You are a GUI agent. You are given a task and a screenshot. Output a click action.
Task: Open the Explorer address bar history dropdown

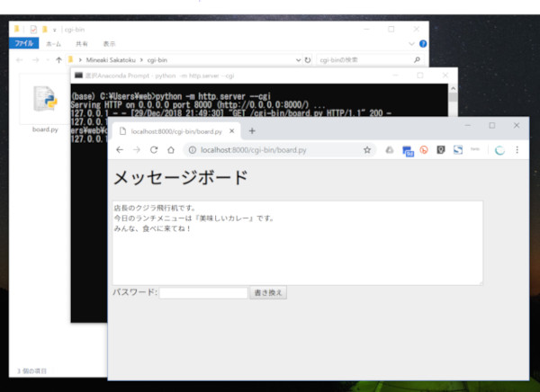(x=299, y=60)
